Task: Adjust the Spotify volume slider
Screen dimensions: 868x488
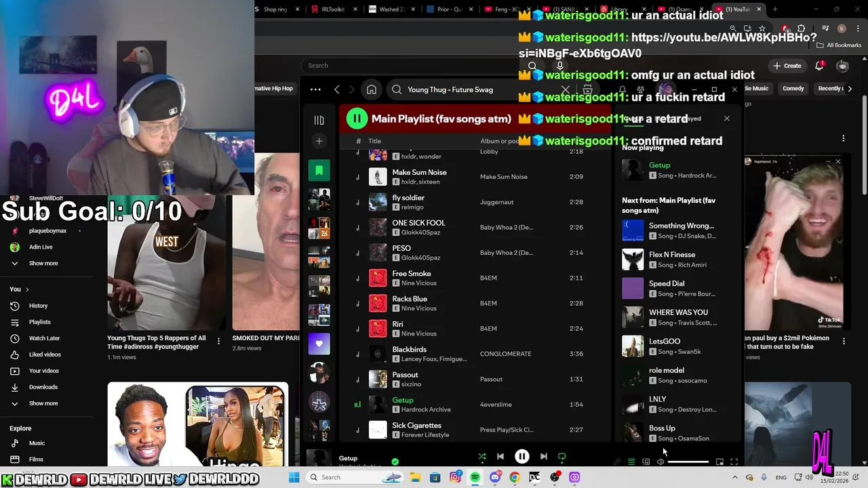Action: coord(688,462)
